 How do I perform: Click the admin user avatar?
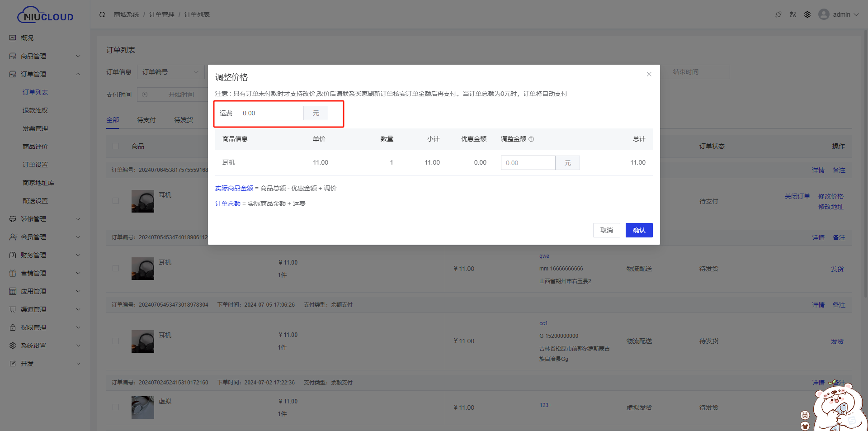(x=824, y=14)
